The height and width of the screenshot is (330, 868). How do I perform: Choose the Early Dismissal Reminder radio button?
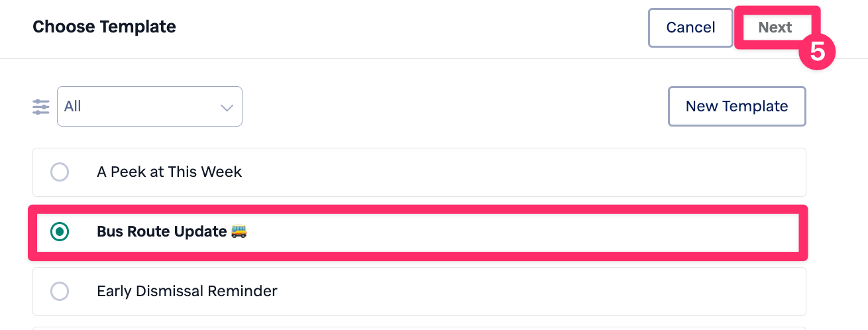[60, 291]
